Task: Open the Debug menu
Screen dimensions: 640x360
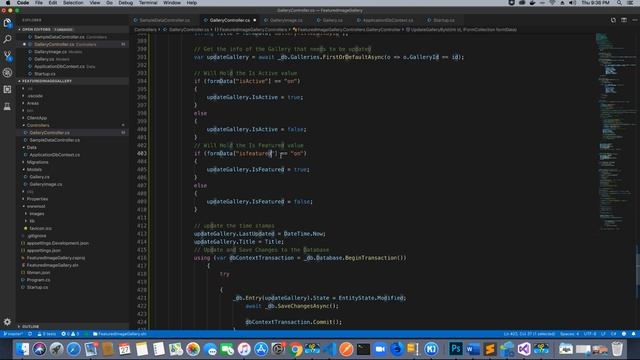Action: [125, 3]
